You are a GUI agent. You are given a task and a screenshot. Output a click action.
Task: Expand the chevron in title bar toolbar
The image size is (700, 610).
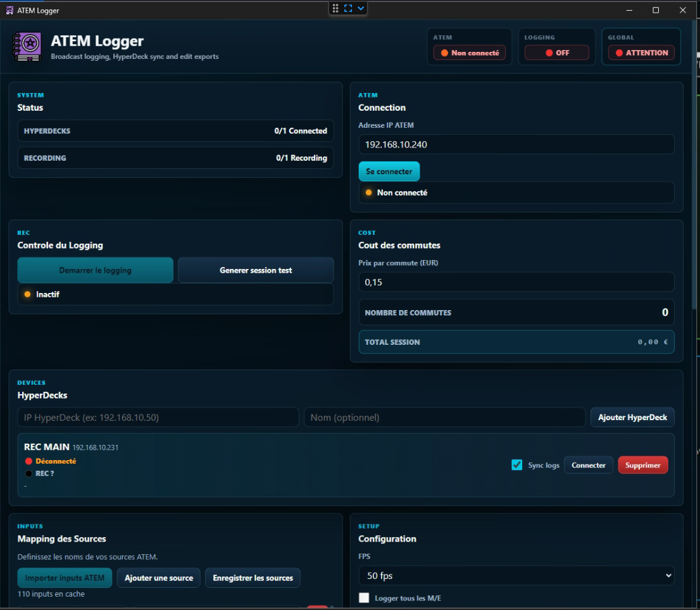[x=361, y=8]
